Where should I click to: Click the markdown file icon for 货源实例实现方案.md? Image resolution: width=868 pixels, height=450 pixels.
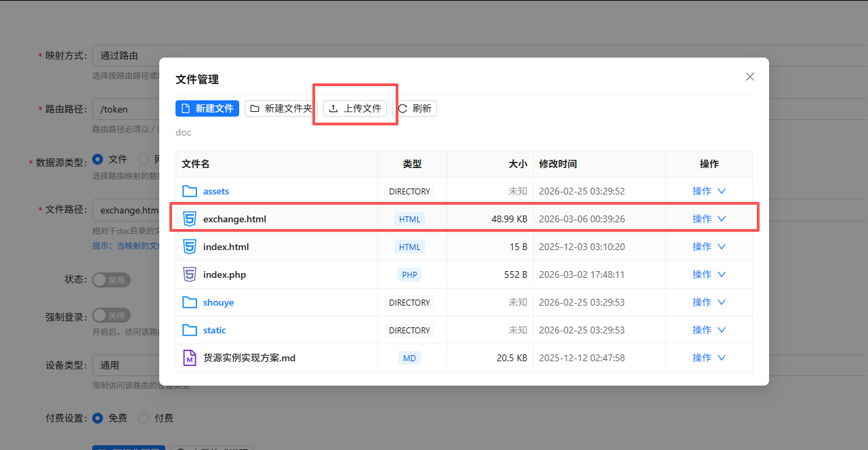coord(190,358)
